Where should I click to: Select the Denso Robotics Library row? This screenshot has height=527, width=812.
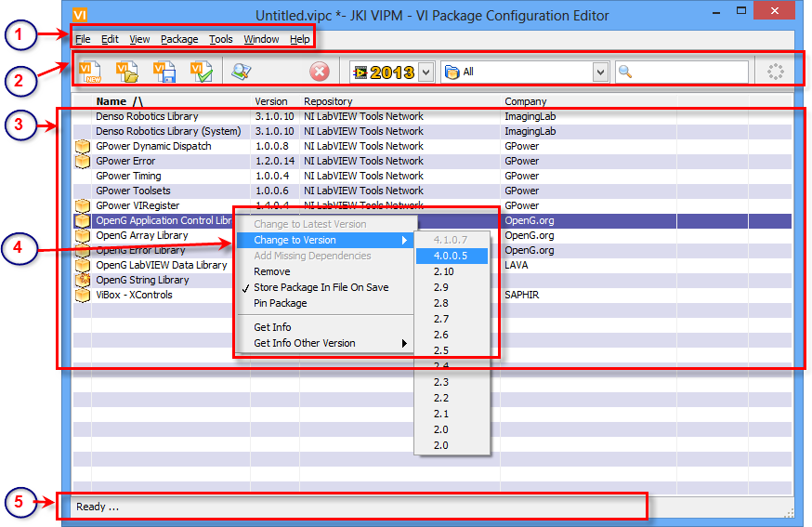click(x=147, y=116)
